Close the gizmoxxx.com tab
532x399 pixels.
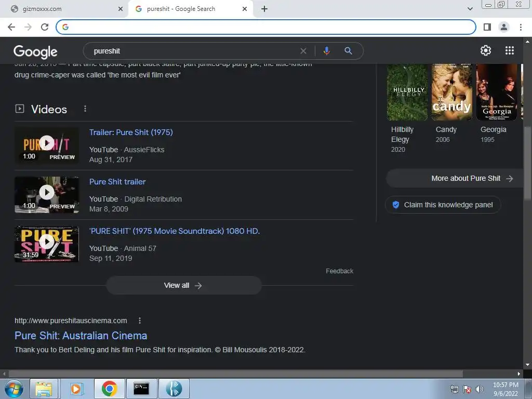click(121, 9)
